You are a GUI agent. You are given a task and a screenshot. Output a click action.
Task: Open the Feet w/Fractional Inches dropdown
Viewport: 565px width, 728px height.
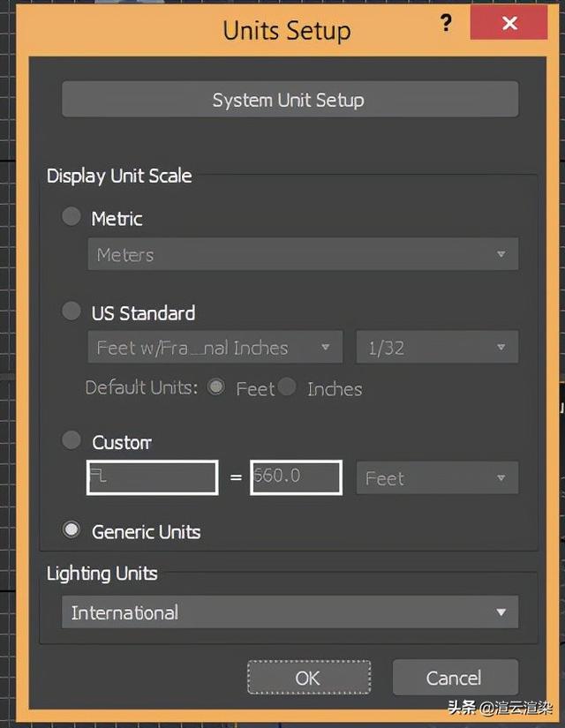pos(215,348)
